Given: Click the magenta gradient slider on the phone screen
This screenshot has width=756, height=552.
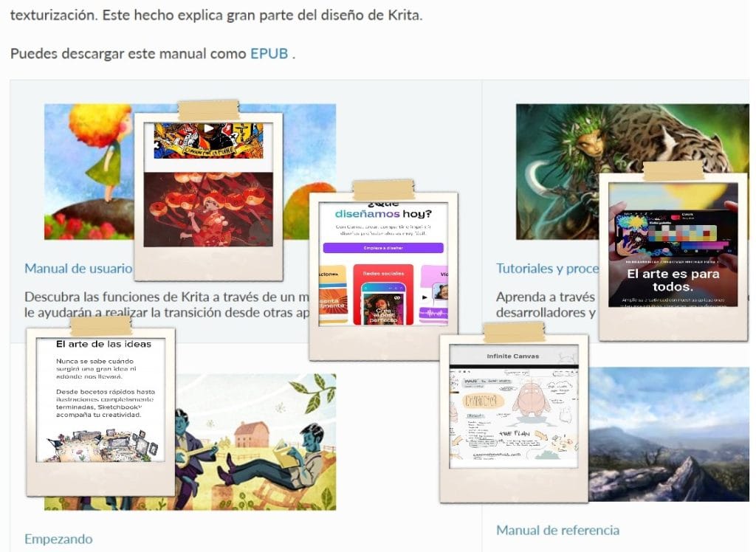Looking at the screenshot, I should pos(703,246).
